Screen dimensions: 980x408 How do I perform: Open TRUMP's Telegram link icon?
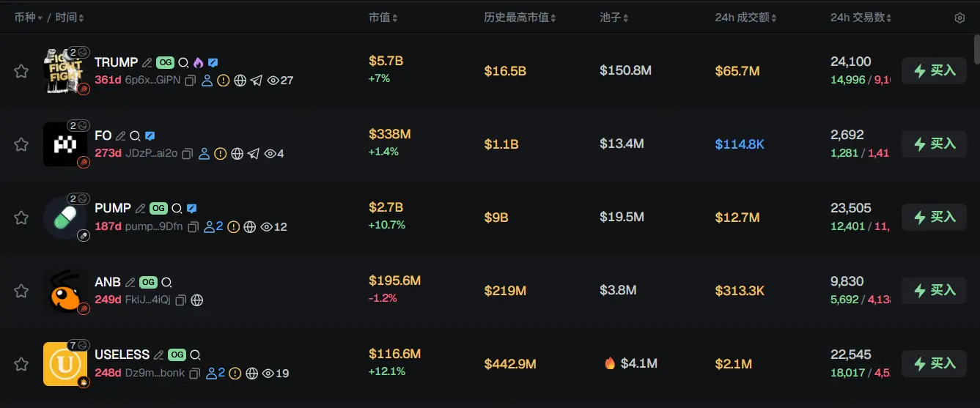[256, 81]
